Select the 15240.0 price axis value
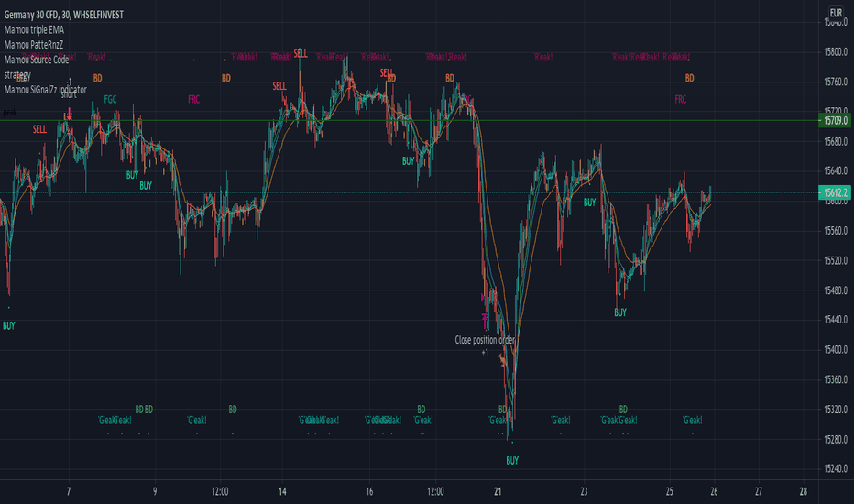Viewport: 854px width, 504px height. pos(836,468)
